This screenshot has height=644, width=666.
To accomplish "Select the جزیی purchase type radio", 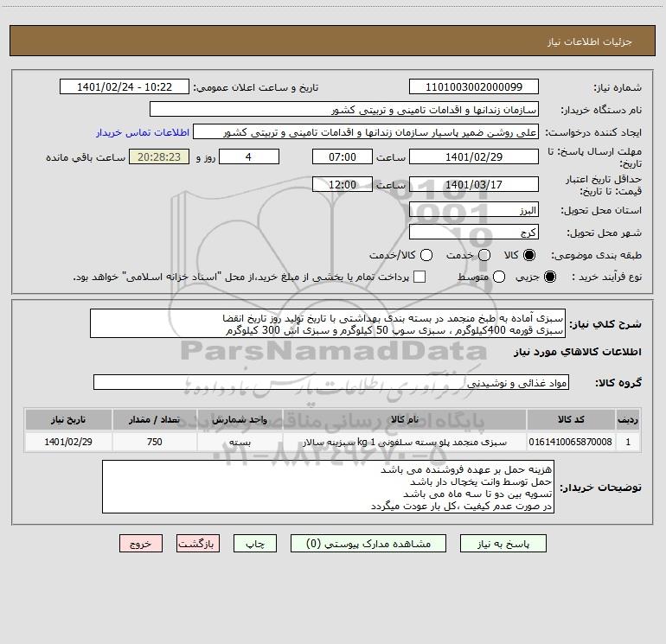I will (550, 277).
